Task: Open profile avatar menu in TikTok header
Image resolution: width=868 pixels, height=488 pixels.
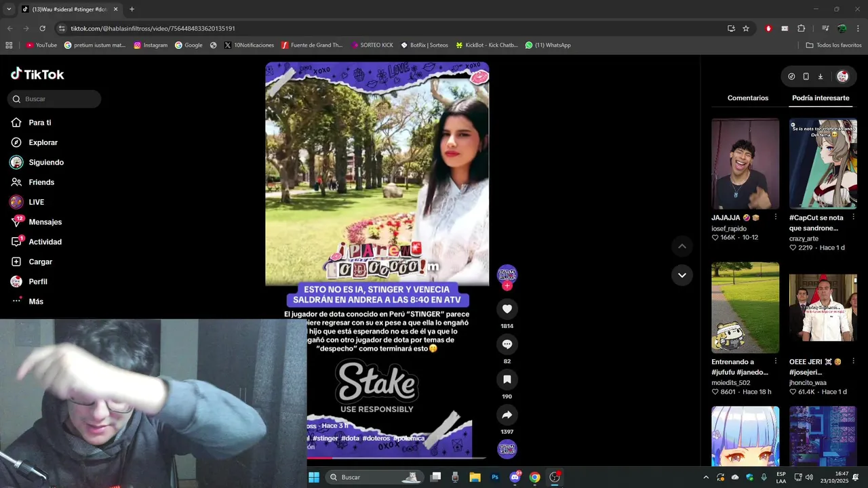Action: pyautogui.click(x=843, y=77)
